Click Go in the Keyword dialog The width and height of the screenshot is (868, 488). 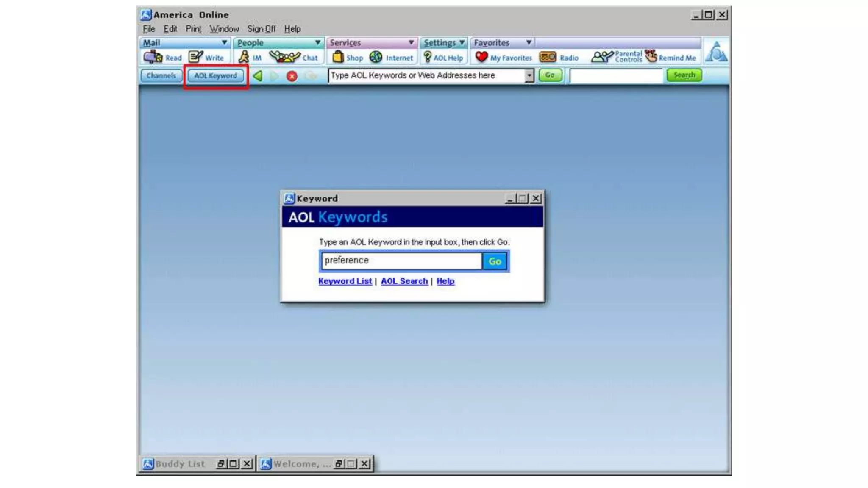point(495,261)
